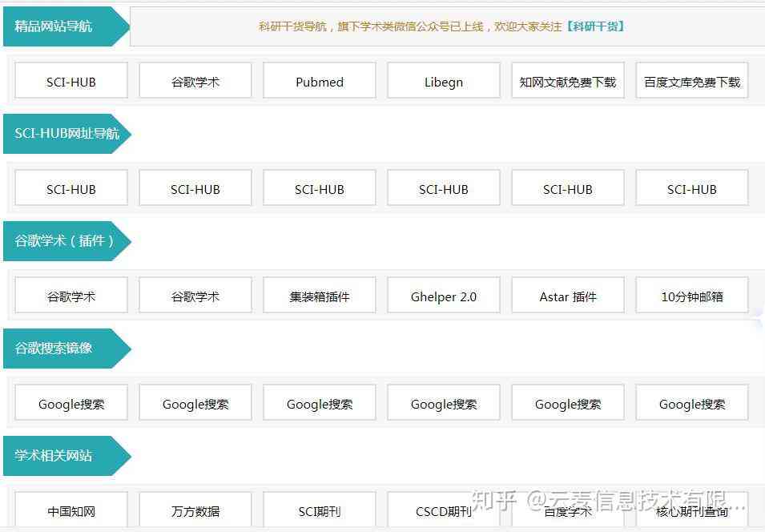Open last SCI-HUB button under SCI-HUB网址导航
The image size is (765, 532).
[x=692, y=188]
